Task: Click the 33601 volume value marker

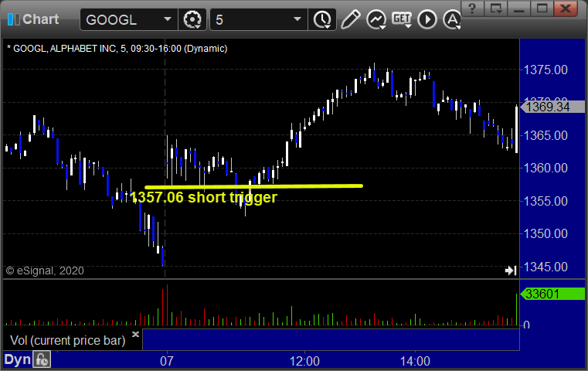Action: 552,294
